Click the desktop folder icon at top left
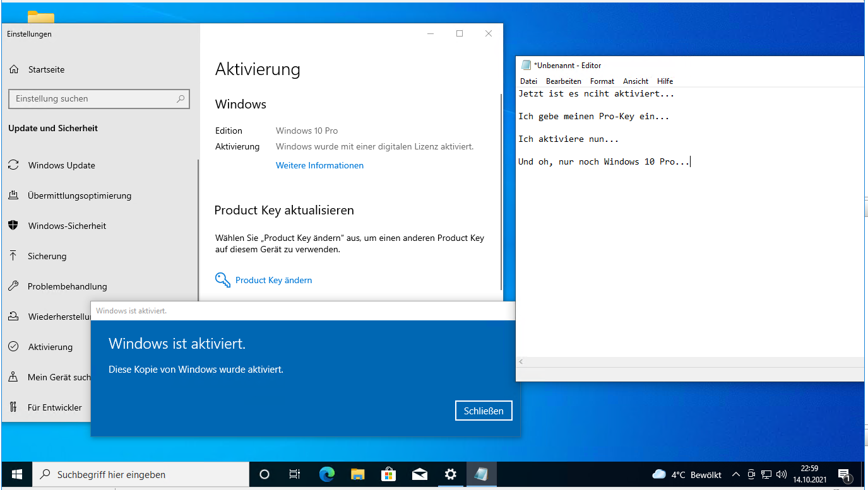Screen dimensions: 868x490 [x=41, y=17]
